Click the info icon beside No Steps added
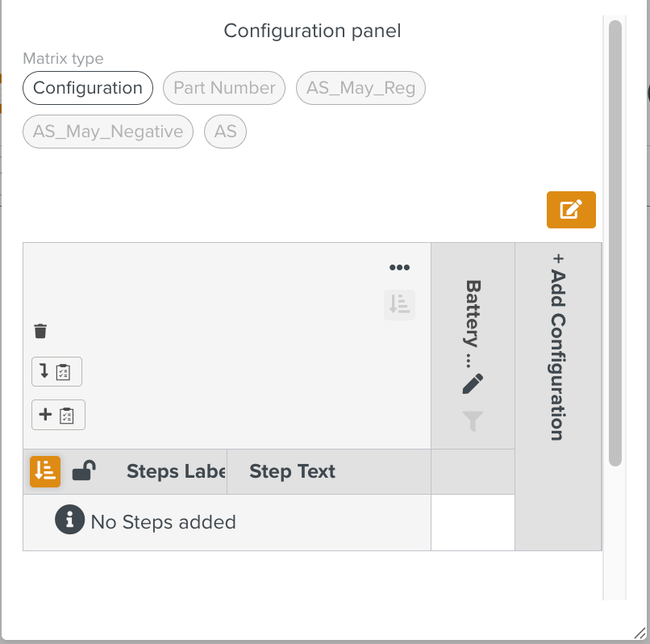Screen dimensions: 650x644 click(70, 521)
